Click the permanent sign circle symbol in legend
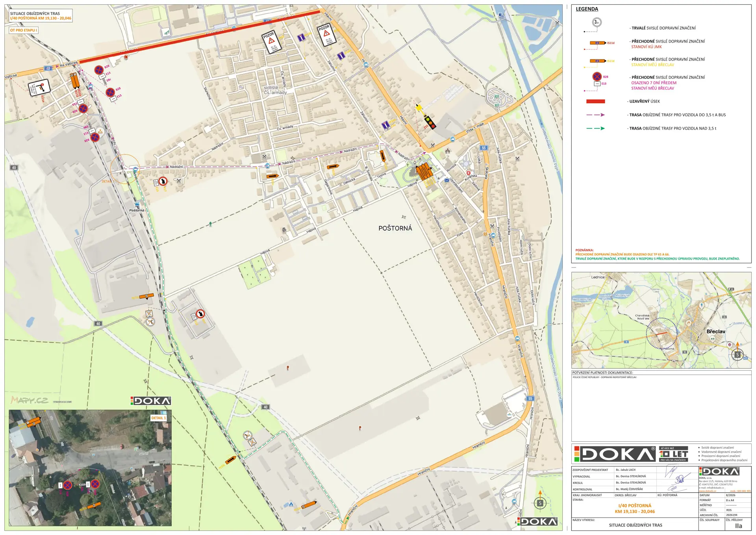756x535 pixels. coord(597,22)
